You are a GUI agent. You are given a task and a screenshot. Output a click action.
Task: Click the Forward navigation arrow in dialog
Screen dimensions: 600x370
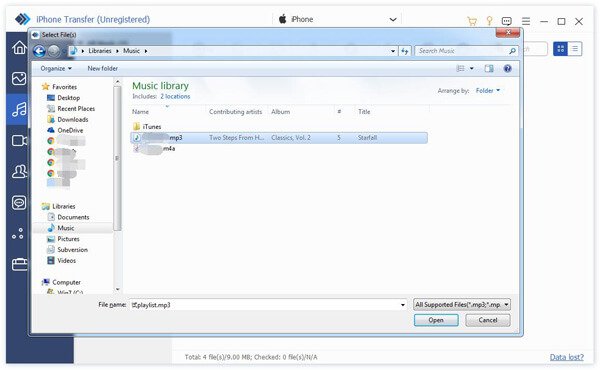point(54,51)
